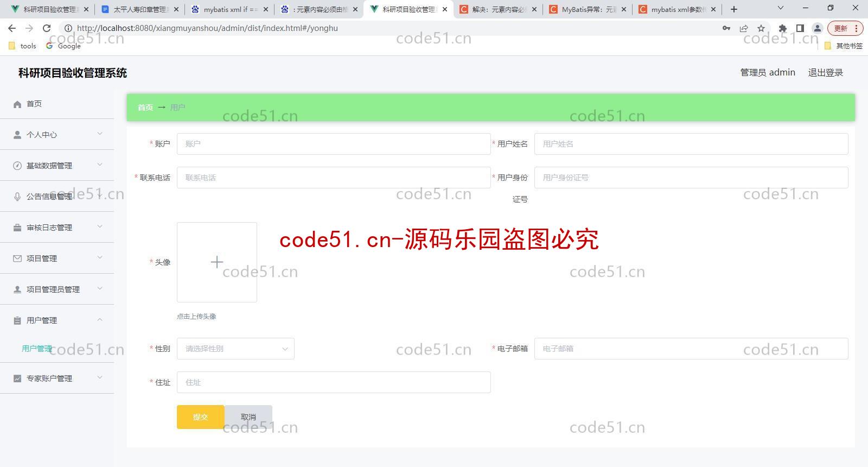Image resolution: width=868 pixels, height=467 pixels.
Task: Open the 其他书签 folder
Action: [844, 46]
